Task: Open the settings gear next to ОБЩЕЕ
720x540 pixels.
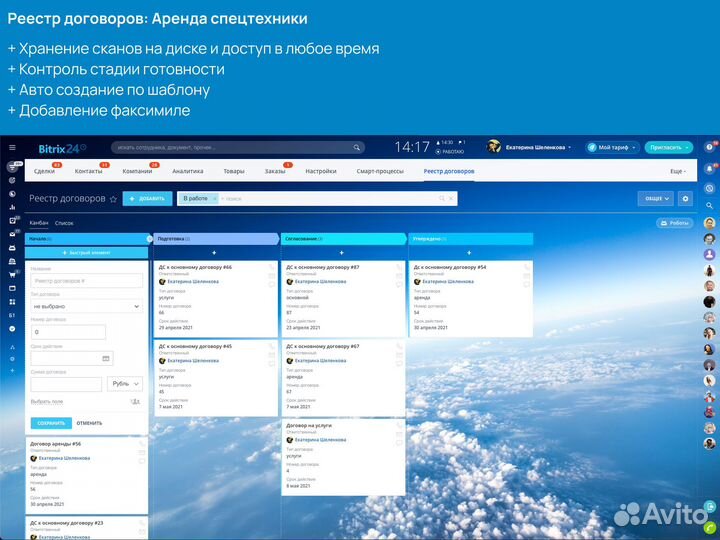Action: pos(685,198)
